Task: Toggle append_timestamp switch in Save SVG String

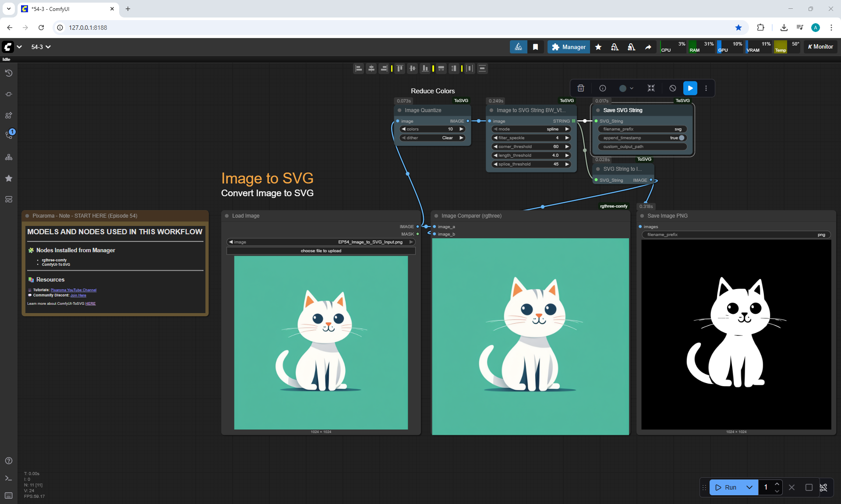Action: point(681,138)
